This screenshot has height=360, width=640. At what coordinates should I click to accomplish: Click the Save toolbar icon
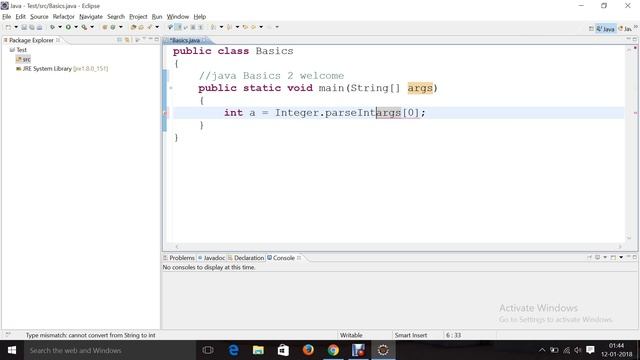(24, 27)
